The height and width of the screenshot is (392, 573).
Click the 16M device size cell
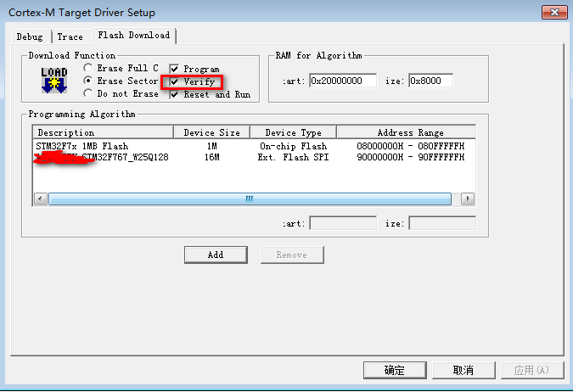tap(212, 157)
